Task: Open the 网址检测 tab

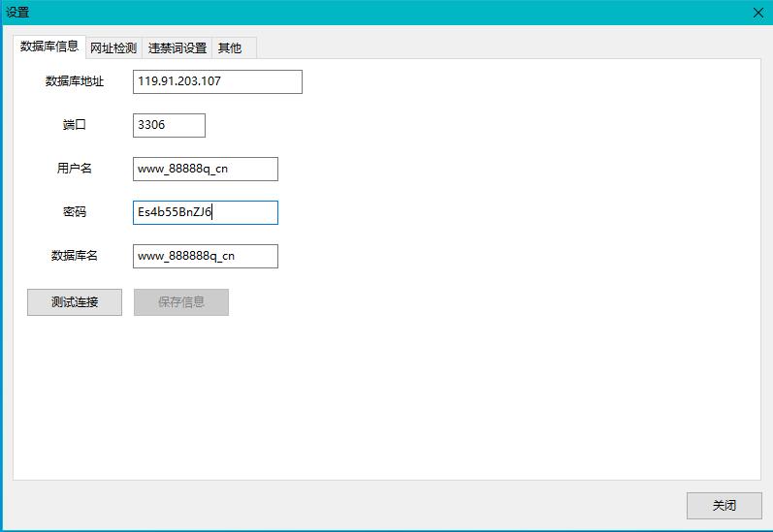Action: 113,47
